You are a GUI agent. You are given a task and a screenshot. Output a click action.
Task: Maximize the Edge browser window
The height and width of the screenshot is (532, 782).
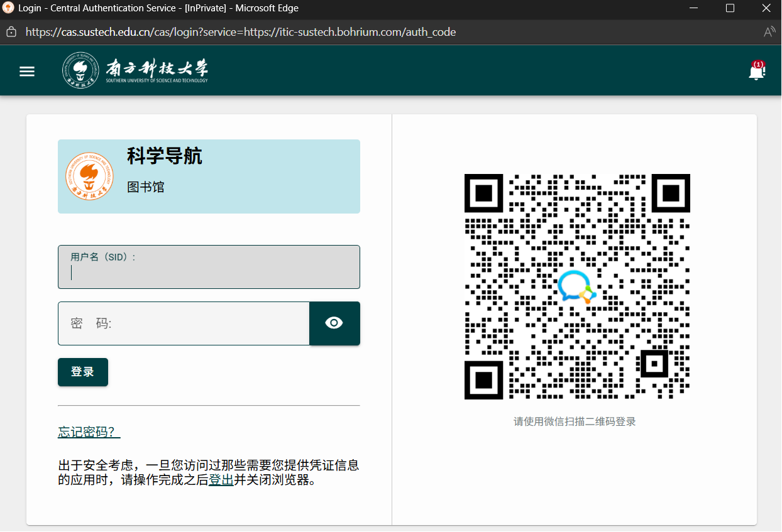click(x=730, y=8)
